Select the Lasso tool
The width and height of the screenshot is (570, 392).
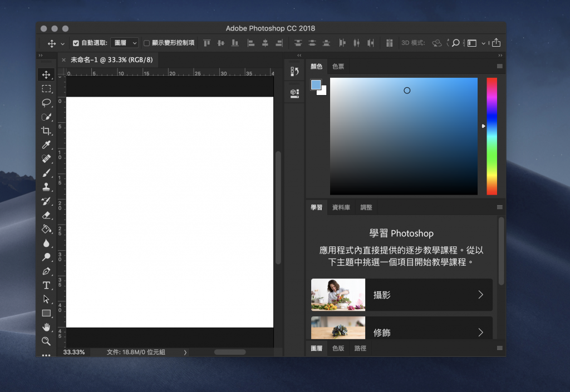click(x=46, y=103)
